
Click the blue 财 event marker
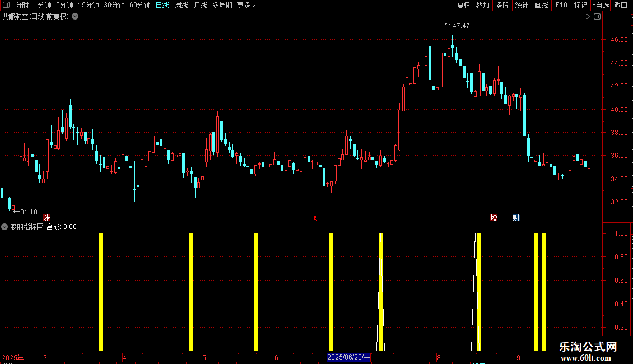(516, 218)
